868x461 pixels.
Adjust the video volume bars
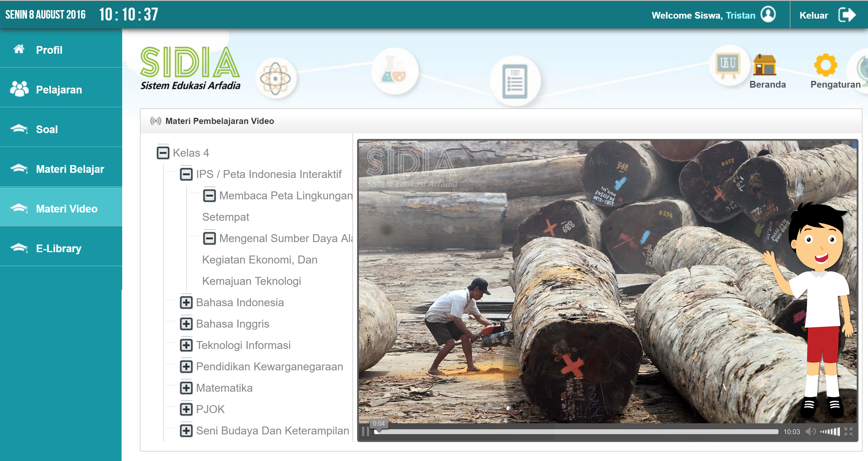coord(830,431)
